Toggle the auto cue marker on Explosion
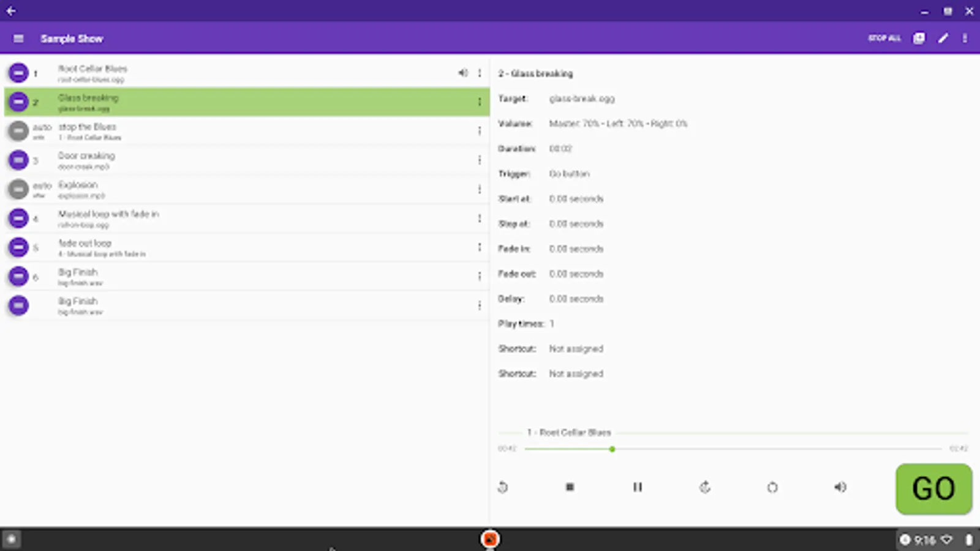 (18, 189)
